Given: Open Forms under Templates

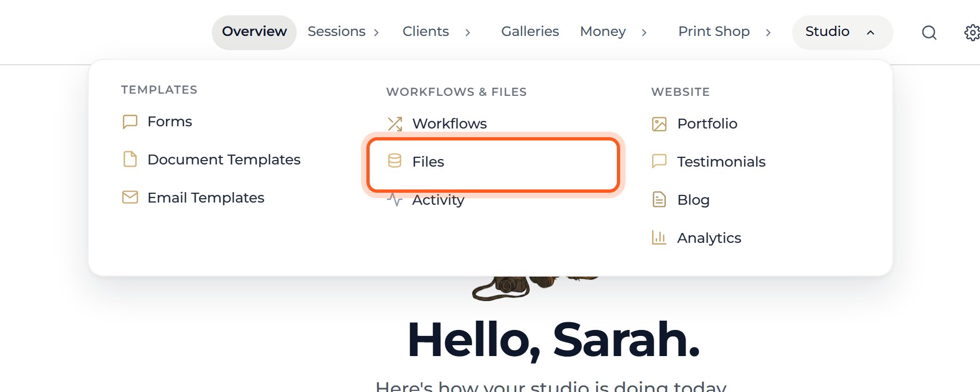Looking at the screenshot, I should [x=170, y=121].
